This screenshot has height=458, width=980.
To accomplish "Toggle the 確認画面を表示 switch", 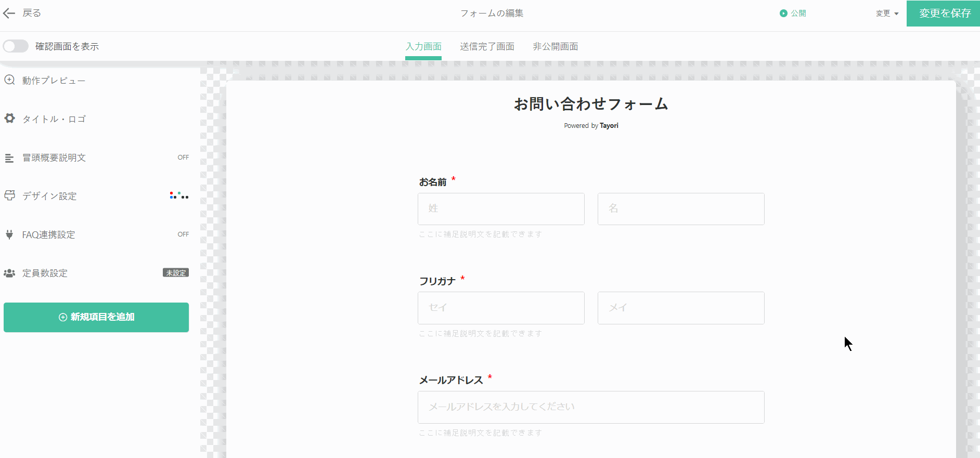I will [x=16, y=46].
